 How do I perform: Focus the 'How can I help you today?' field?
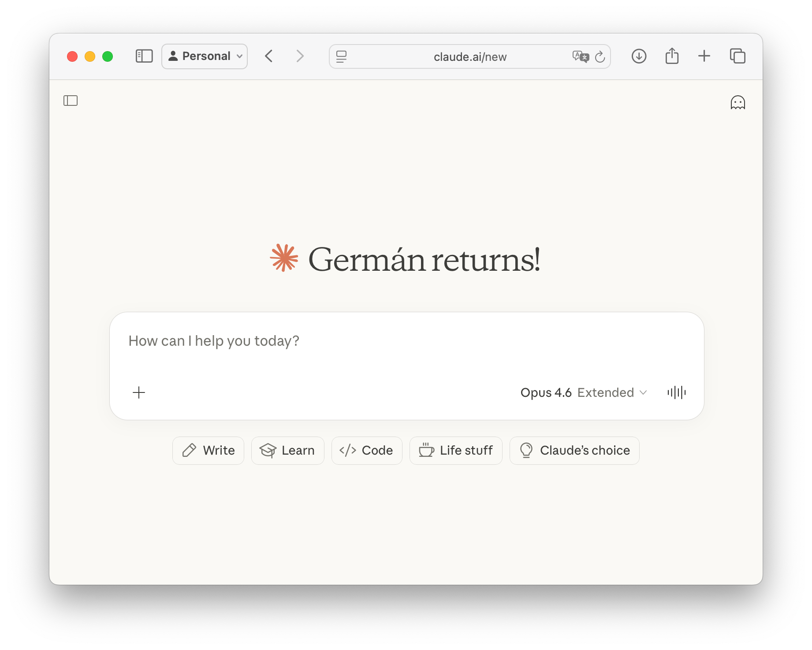[x=406, y=341]
